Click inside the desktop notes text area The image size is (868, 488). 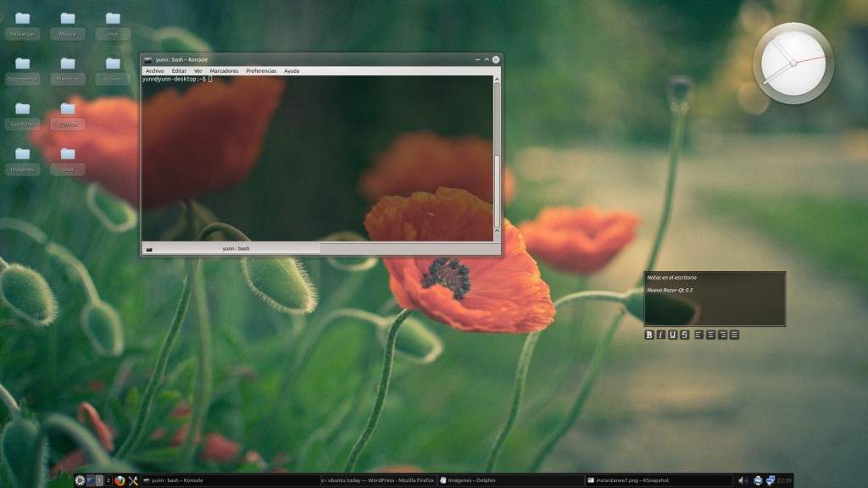click(x=715, y=299)
